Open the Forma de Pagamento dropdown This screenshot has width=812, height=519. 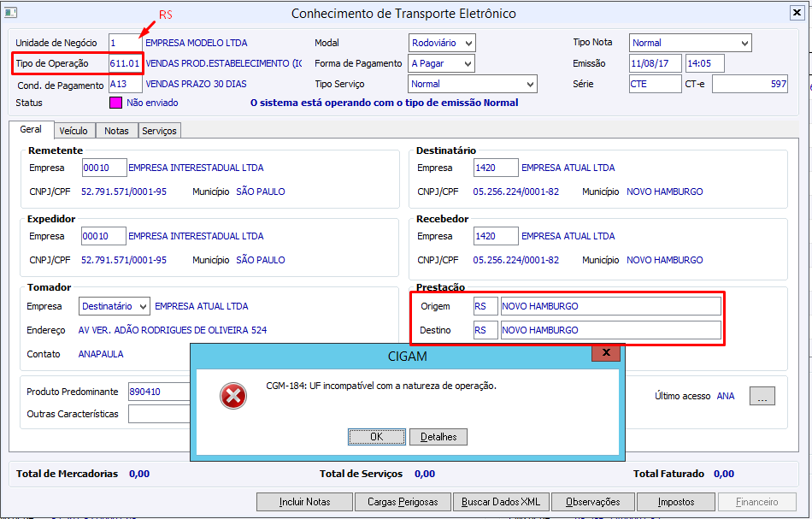[x=442, y=64]
